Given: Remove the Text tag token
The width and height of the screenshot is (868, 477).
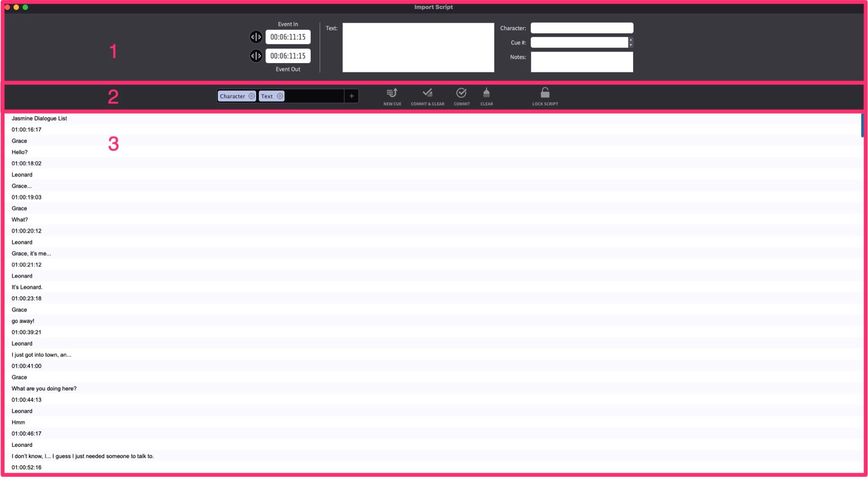Looking at the screenshot, I should (280, 96).
